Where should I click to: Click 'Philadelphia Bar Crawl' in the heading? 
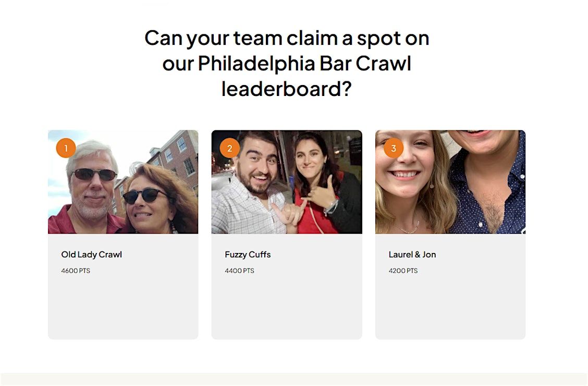(304, 63)
